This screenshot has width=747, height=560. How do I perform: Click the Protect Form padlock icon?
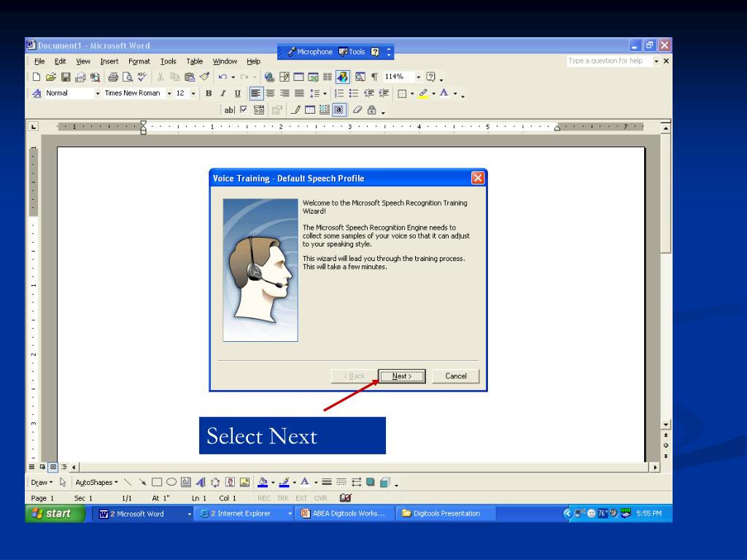click(371, 110)
